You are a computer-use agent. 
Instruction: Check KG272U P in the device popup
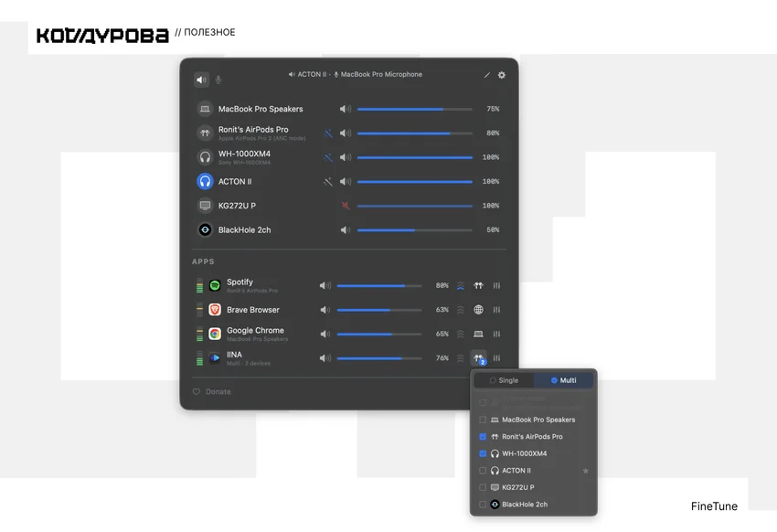point(483,487)
